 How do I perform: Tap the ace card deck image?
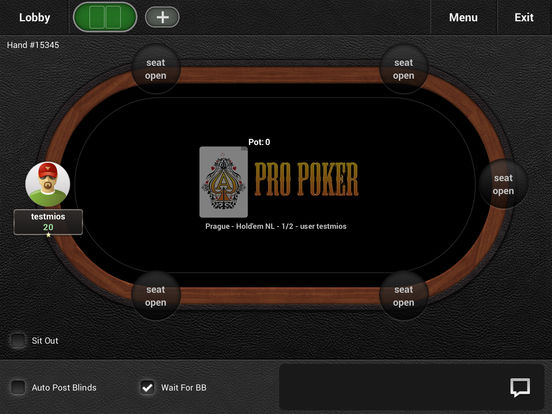[x=224, y=182]
